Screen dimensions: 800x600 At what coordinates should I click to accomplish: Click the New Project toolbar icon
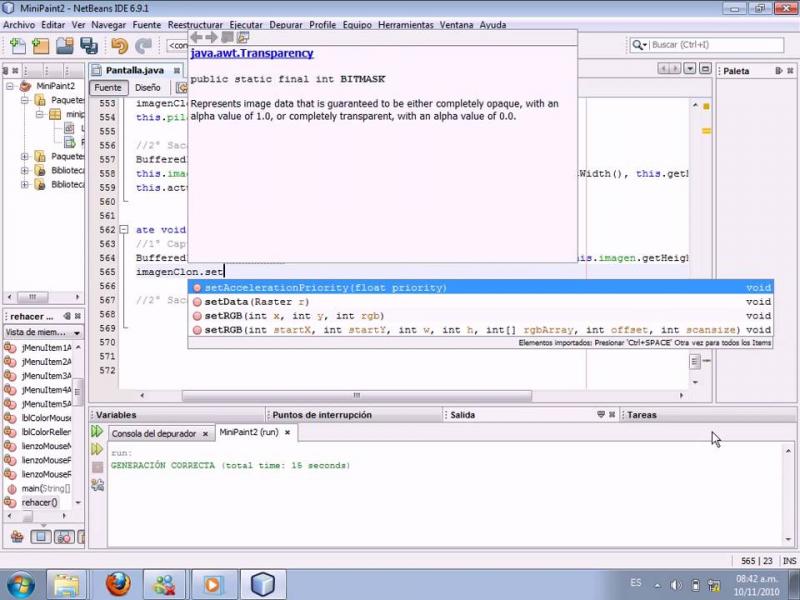coord(41,46)
